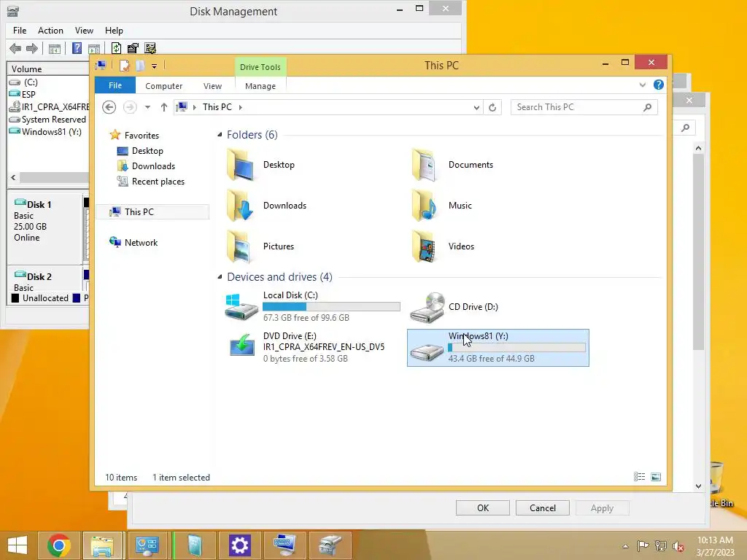Select CD Drive (D:)
This screenshot has width=747, height=560.
tap(454, 307)
